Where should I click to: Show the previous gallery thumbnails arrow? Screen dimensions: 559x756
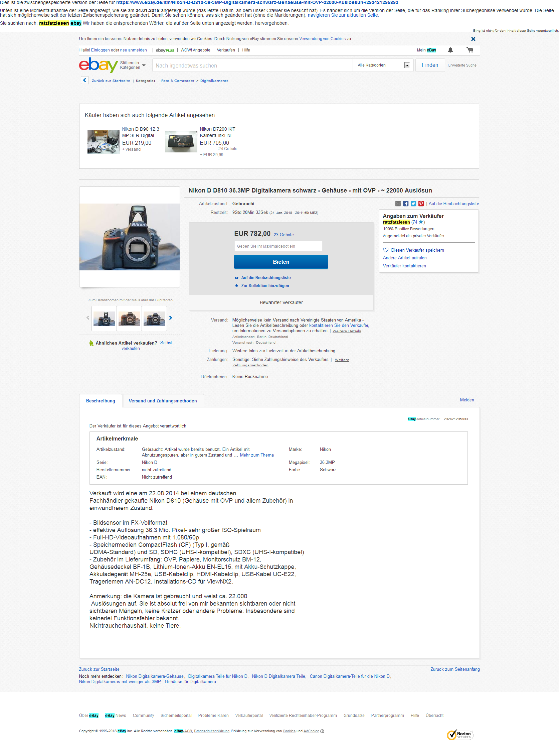88,318
